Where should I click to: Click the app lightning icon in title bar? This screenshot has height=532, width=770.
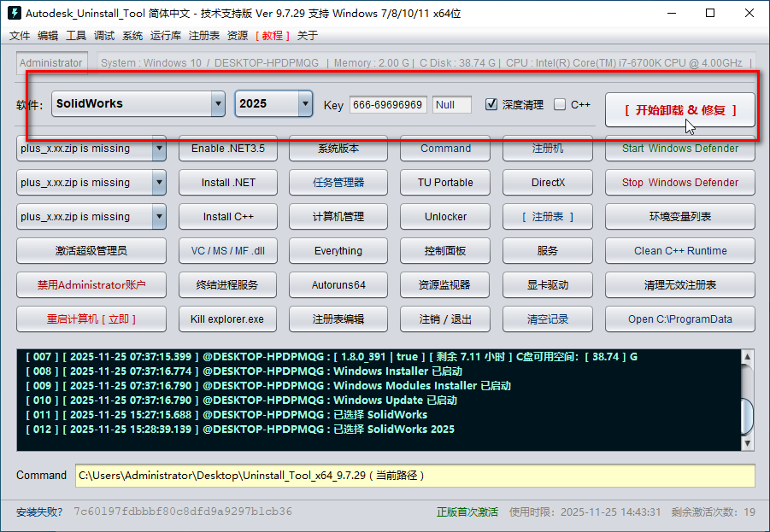pyautogui.click(x=15, y=13)
